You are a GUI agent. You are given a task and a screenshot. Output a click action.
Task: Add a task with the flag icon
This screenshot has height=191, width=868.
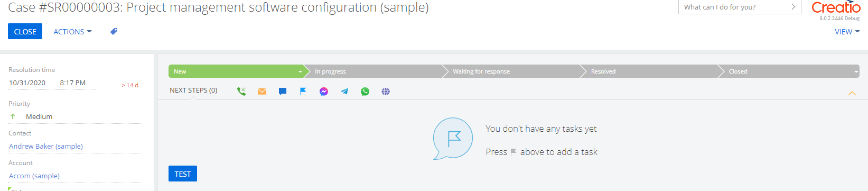coord(303,91)
